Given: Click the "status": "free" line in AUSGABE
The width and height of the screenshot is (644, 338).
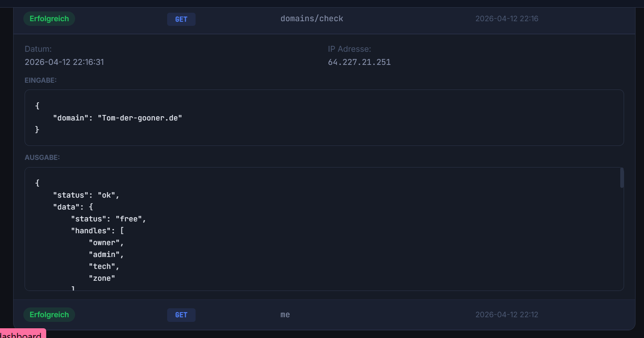Looking at the screenshot, I should (x=108, y=219).
